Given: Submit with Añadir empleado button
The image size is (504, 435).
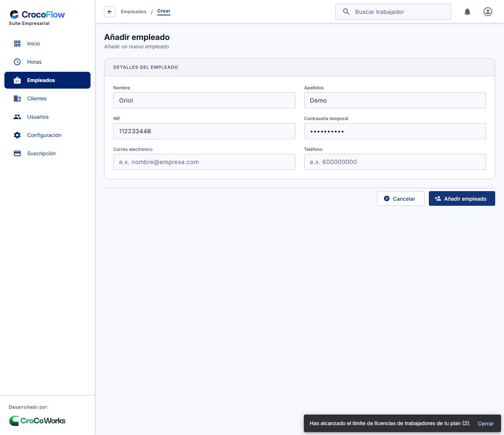Looking at the screenshot, I should point(462,198).
